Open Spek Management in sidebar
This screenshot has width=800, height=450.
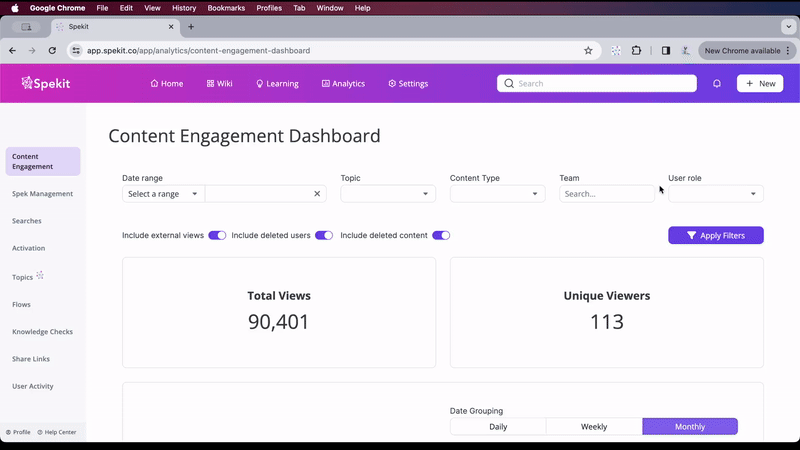[42, 194]
